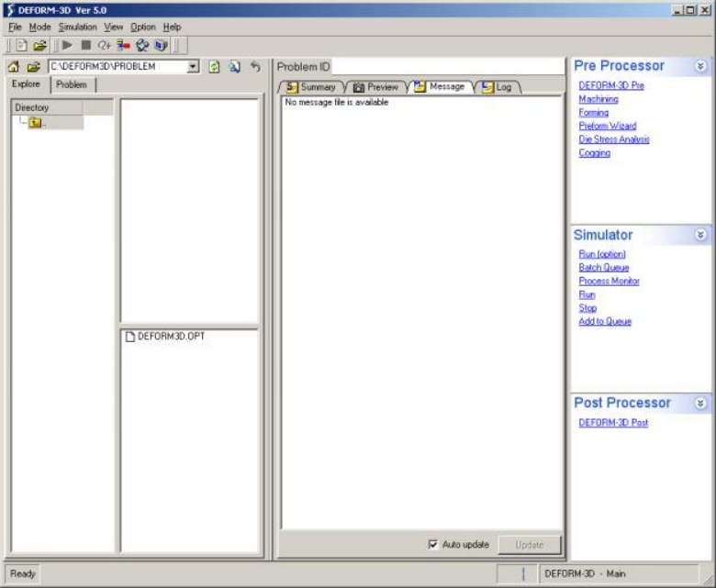Switch to the Preview tab
716x588 pixels.
(x=376, y=86)
